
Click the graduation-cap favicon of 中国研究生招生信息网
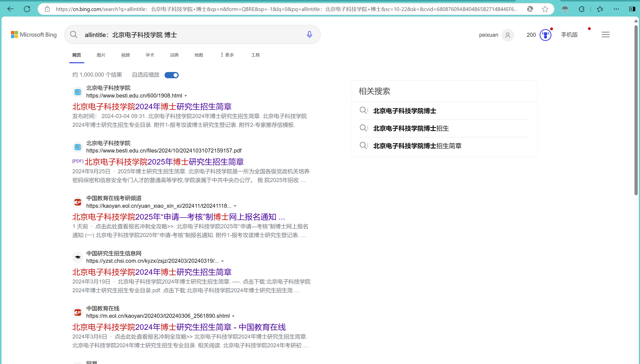tap(78, 257)
